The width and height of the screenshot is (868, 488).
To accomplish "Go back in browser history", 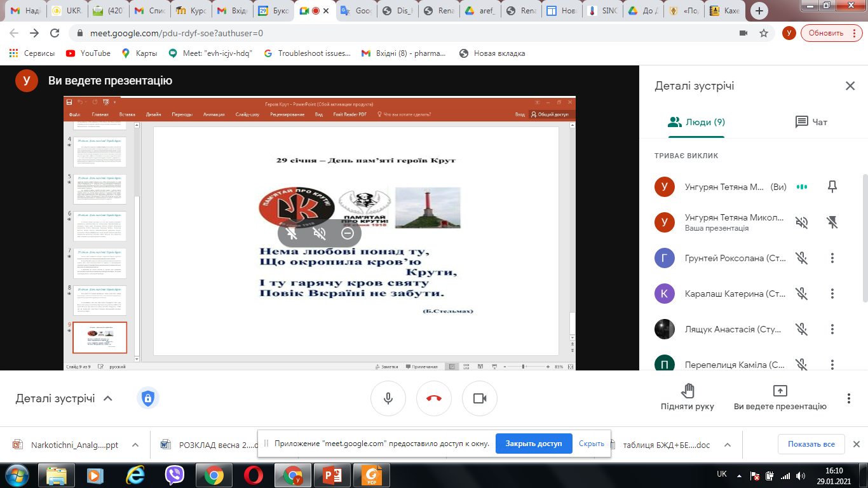I will pos(13,33).
